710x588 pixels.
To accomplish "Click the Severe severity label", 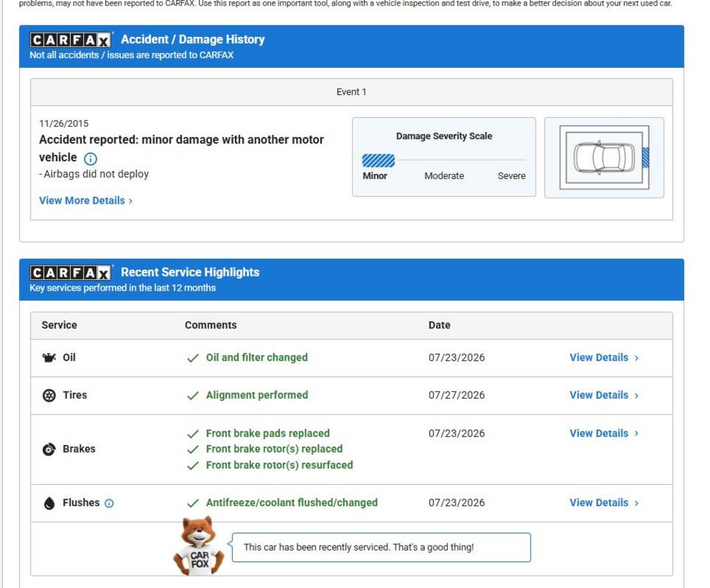I will tap(512, 175).
